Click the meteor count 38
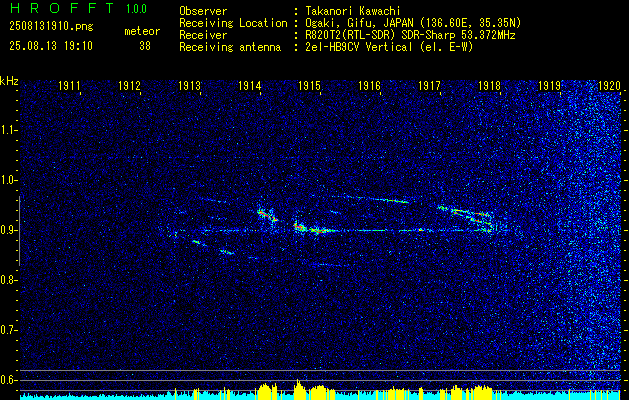The height and width of the screenshot is (400, 629). tap(145, 46)
